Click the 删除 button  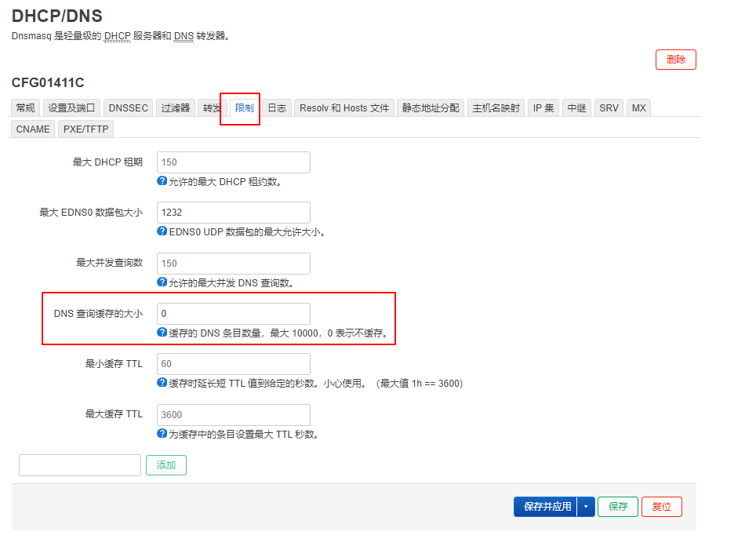[676, 60]
